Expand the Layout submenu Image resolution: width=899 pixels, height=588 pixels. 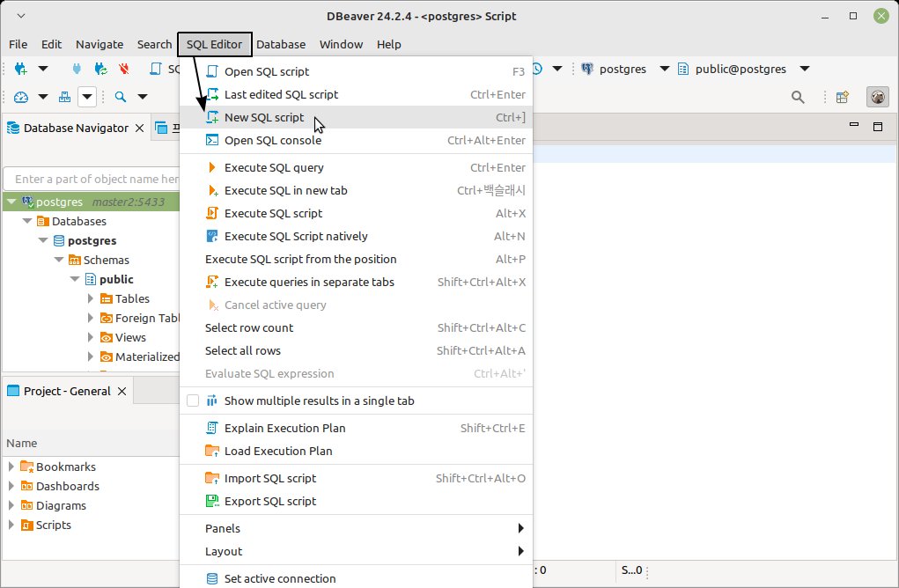(356, 551)
